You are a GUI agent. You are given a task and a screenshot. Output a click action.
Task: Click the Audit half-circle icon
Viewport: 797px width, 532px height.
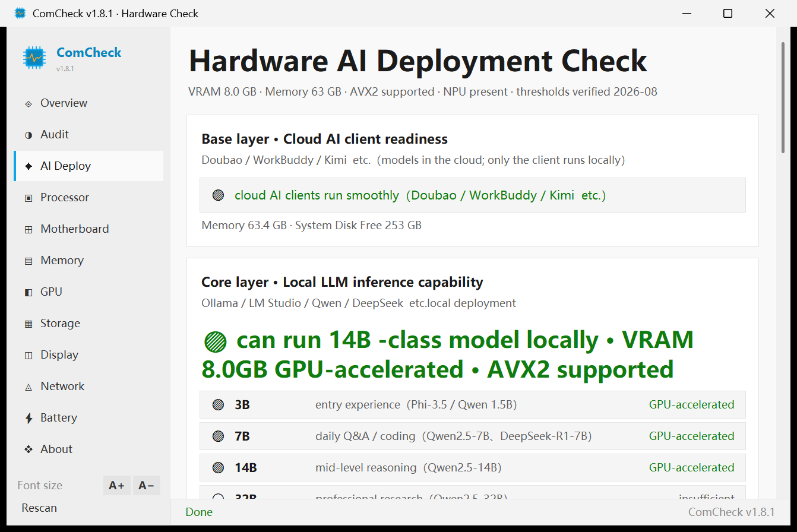click(x=29, y=135)
